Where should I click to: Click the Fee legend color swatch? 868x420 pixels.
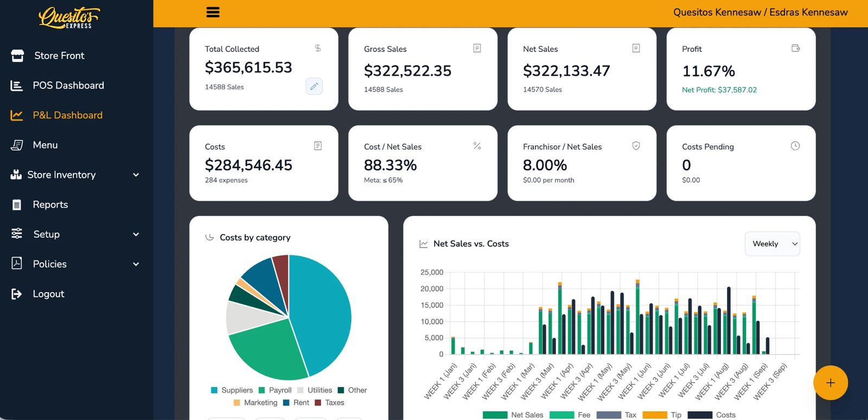point(561,415)
